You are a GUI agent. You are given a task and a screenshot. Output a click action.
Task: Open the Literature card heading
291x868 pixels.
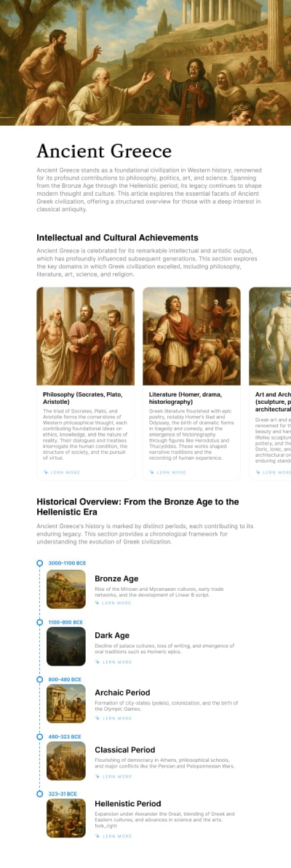(x=186, y=398)
